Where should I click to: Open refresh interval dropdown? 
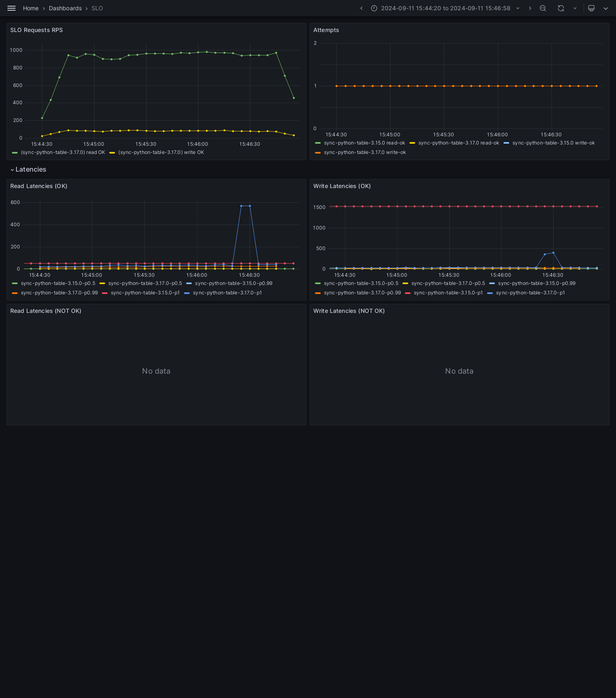click(575, 8)
